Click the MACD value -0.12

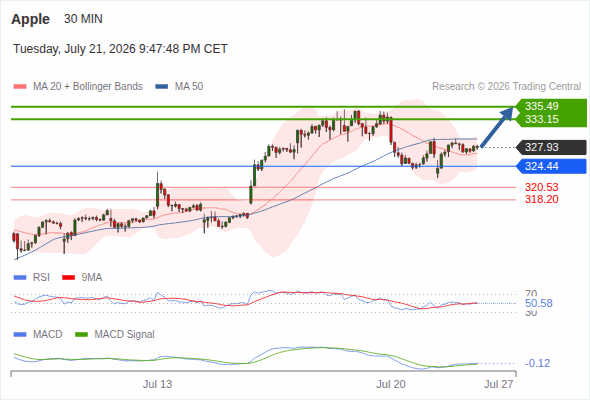coord(537,363)
